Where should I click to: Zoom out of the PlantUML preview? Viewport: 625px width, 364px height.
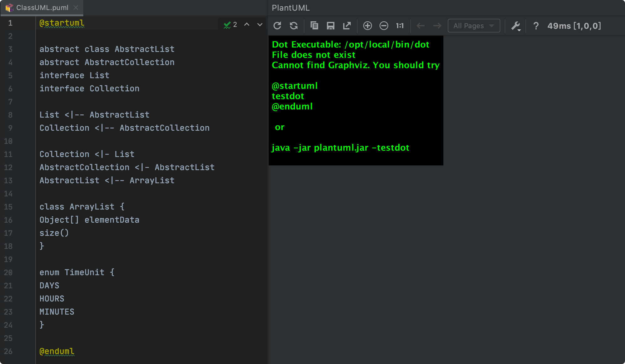coord(384,26)
